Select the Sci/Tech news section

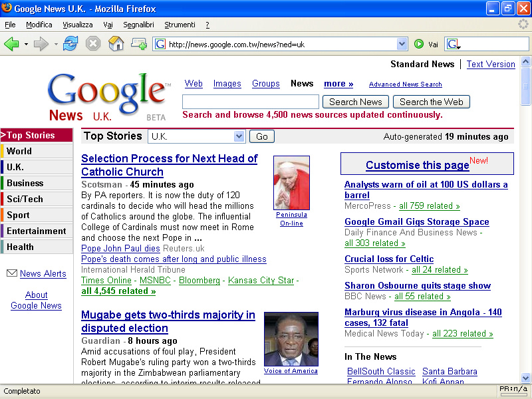tap(37, 199)
